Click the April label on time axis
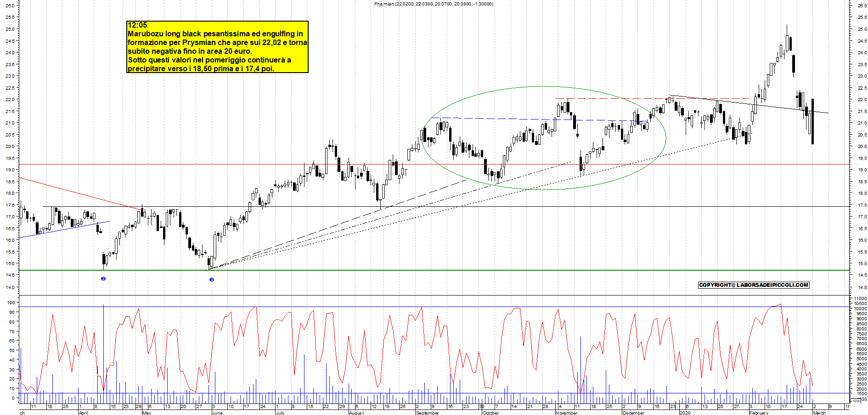868x415 pixels. [x=83, y=413]
